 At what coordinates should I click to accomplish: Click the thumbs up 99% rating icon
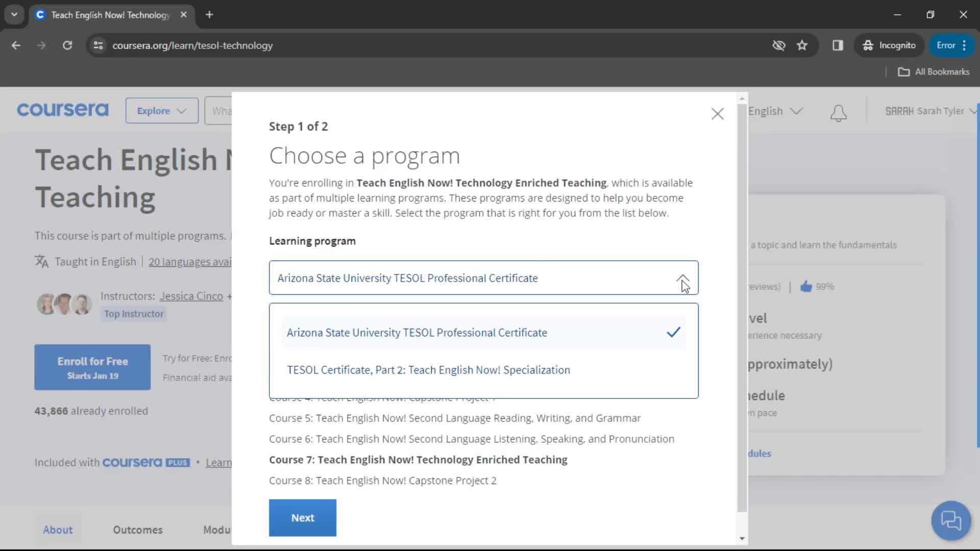tap(807, 287)
